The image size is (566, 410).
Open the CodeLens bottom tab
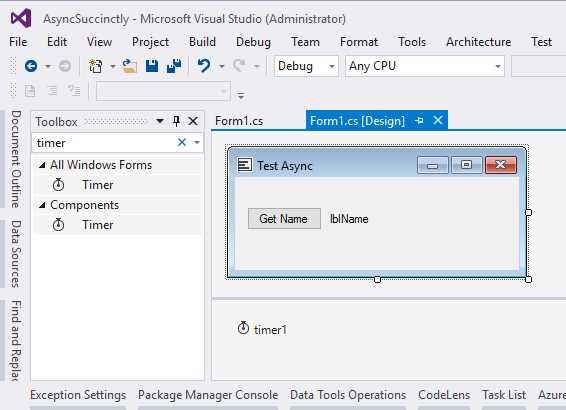[444, 395]
